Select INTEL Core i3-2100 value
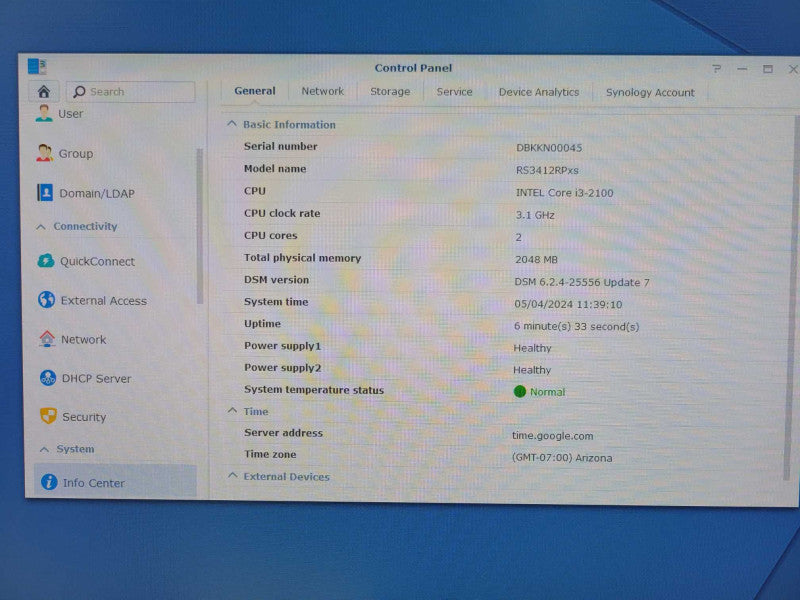Screen dimensions: 800x600 (564, 193)
